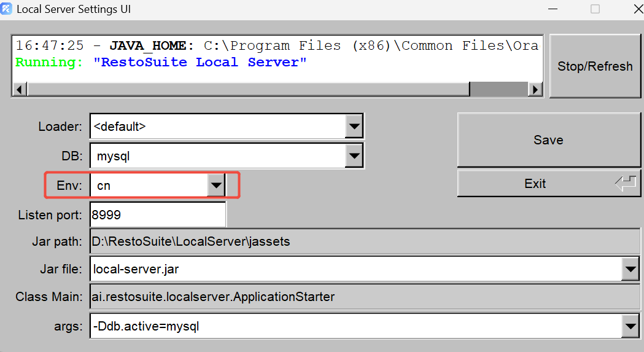This screenshot has height=352, width=644.
Task: Click the "Jar path:" label
Action: pos(57,241)
